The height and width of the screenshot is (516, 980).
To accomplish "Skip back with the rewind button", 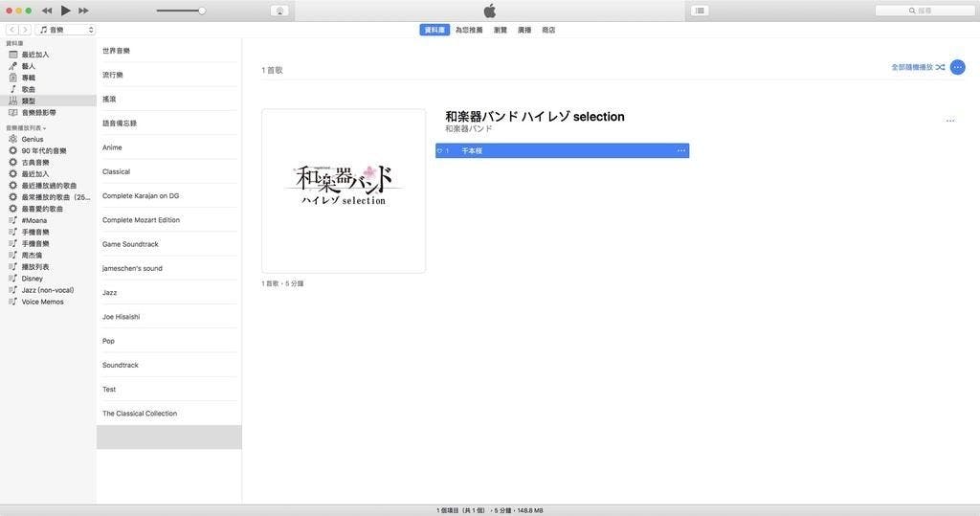I will 47,11.
